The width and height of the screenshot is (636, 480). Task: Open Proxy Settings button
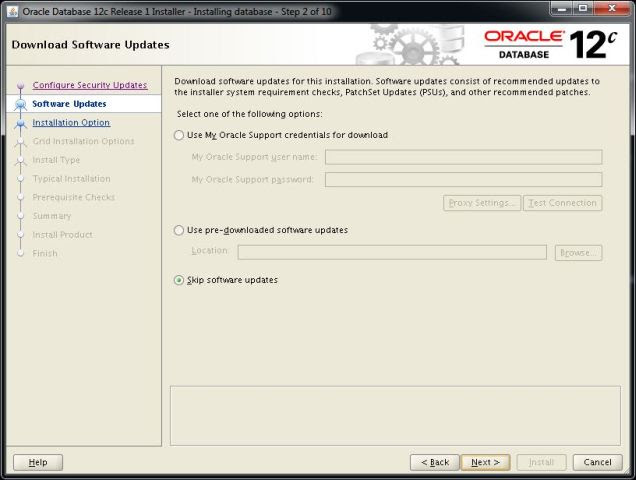tap(482, 203)
